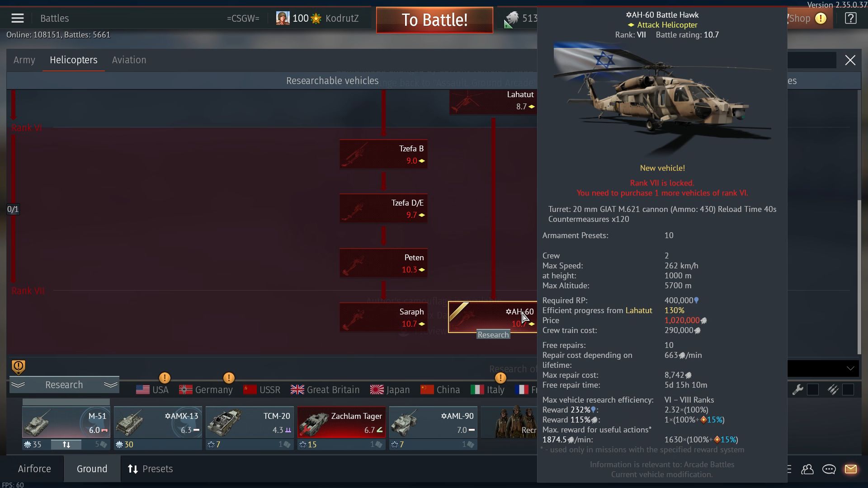The image size is (868, 488).
Task: Open the mail inbox envelope icon
Action: pyautogui.click(x=850, y=469)
